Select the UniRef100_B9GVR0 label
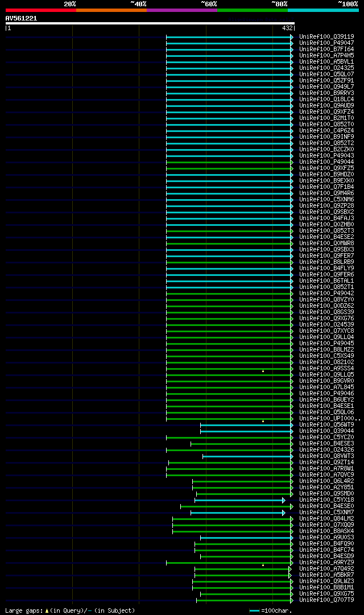The width and height of the screenshot is (364, 615). (326, 381)
